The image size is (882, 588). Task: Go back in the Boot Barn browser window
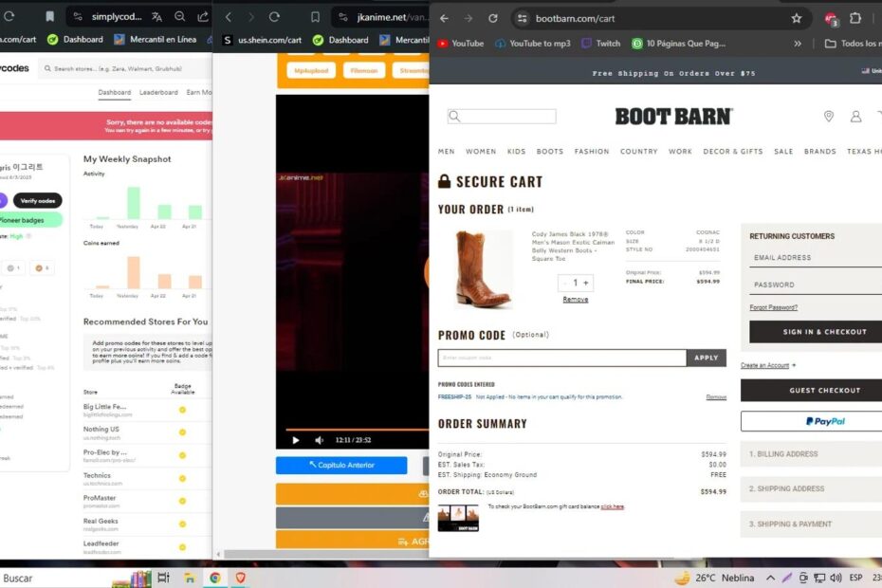[x=445, y=19]
